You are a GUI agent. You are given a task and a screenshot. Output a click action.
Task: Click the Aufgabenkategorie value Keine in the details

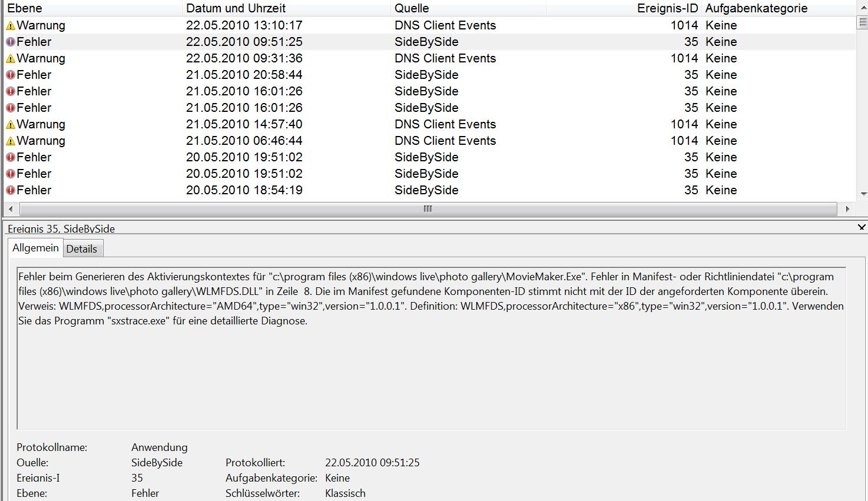coord(337,478)
